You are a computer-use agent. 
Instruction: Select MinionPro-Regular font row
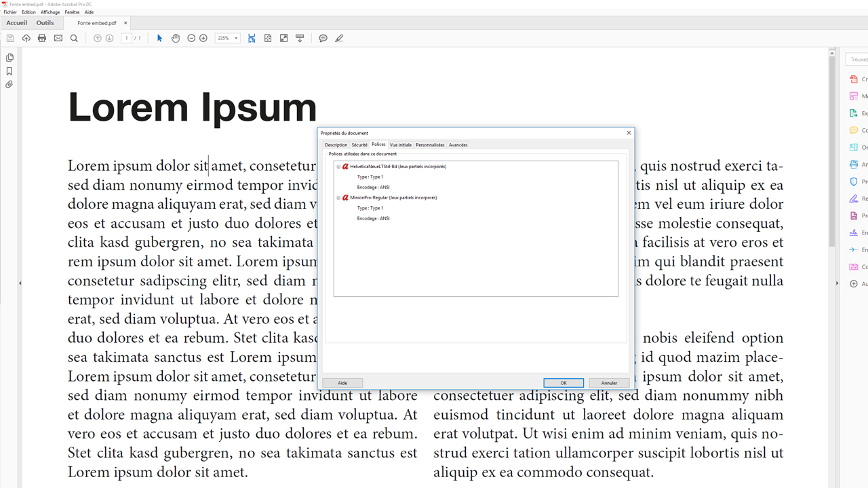[x=393, y=198]
